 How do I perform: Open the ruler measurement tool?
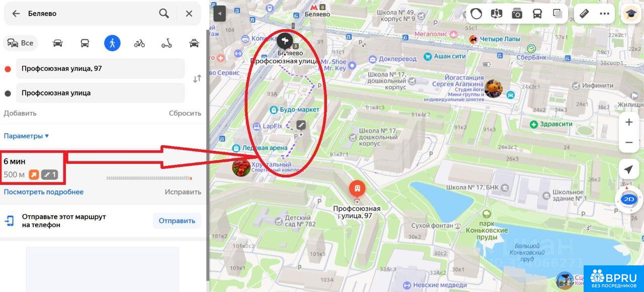pos(584,14)
